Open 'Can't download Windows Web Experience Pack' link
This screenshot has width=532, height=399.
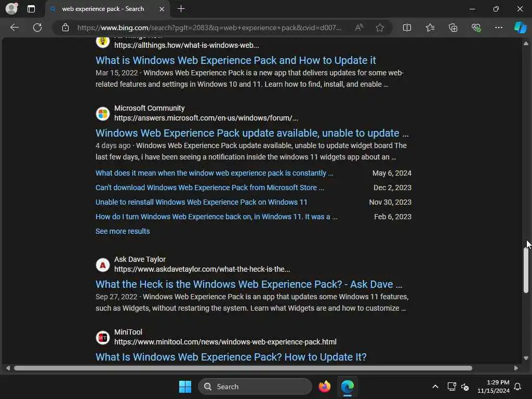(210, 188)
